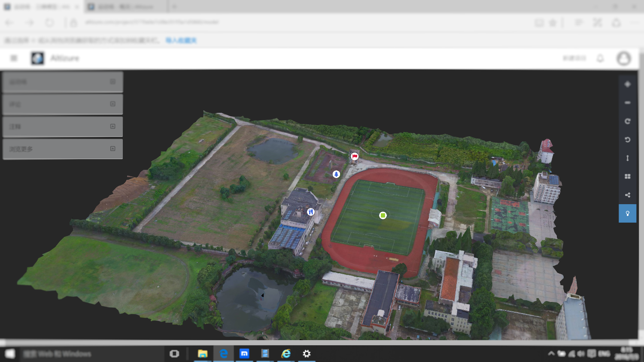Collapse the topmost gray side panel
644x362 pixels.
[112, 81]
